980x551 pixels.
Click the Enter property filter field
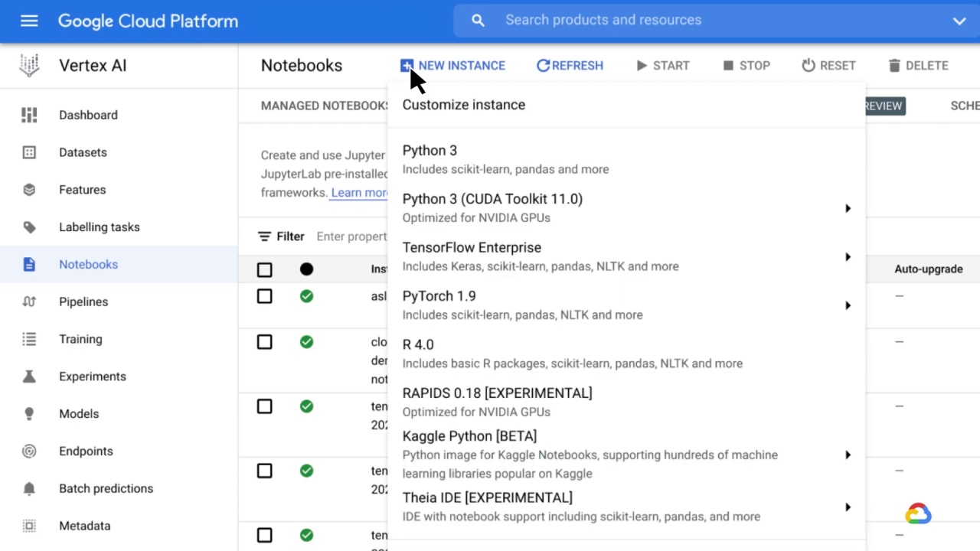[x=351, y=236]
